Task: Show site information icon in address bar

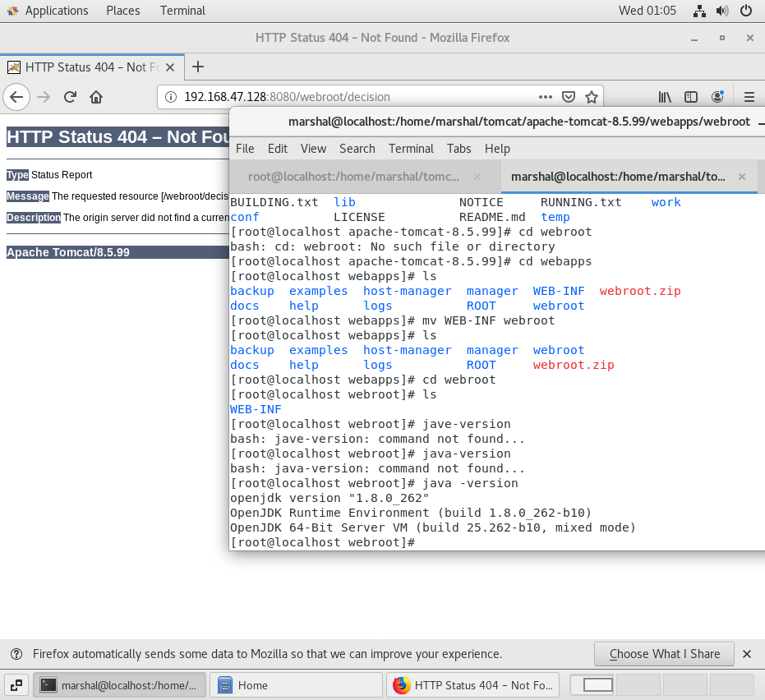Action: tap(170, 97)
